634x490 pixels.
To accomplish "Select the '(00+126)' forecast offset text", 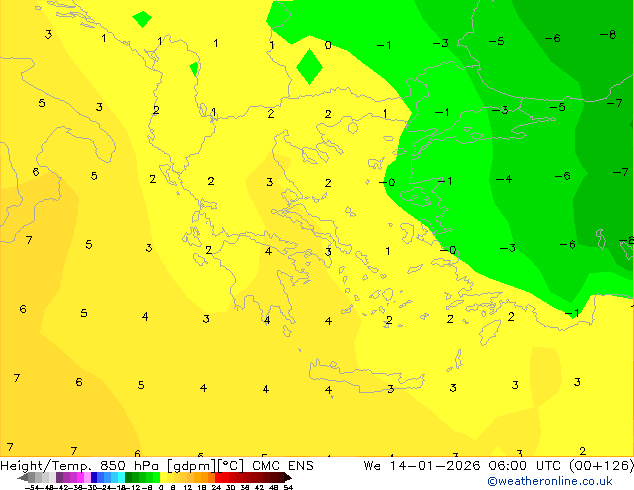I will point(602,466).
